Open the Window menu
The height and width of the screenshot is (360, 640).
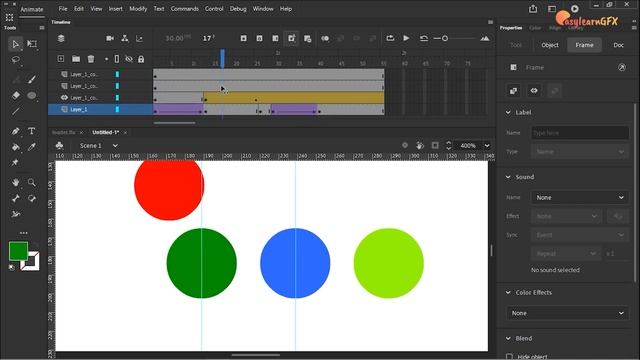click(263, 9)
